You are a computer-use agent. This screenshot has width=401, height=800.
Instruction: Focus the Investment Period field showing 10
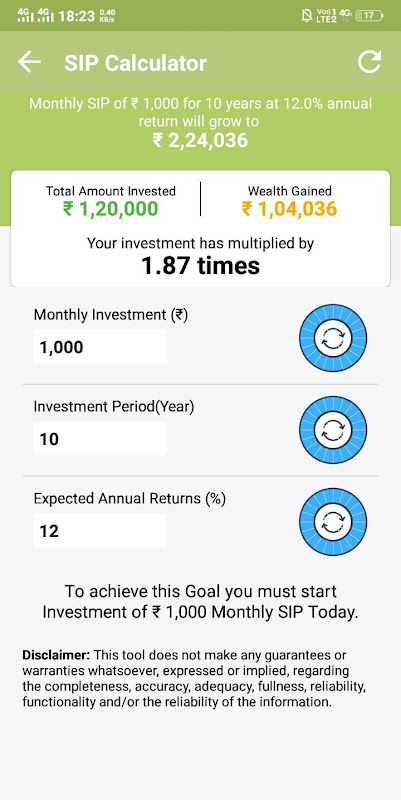[x=100, y=438]
